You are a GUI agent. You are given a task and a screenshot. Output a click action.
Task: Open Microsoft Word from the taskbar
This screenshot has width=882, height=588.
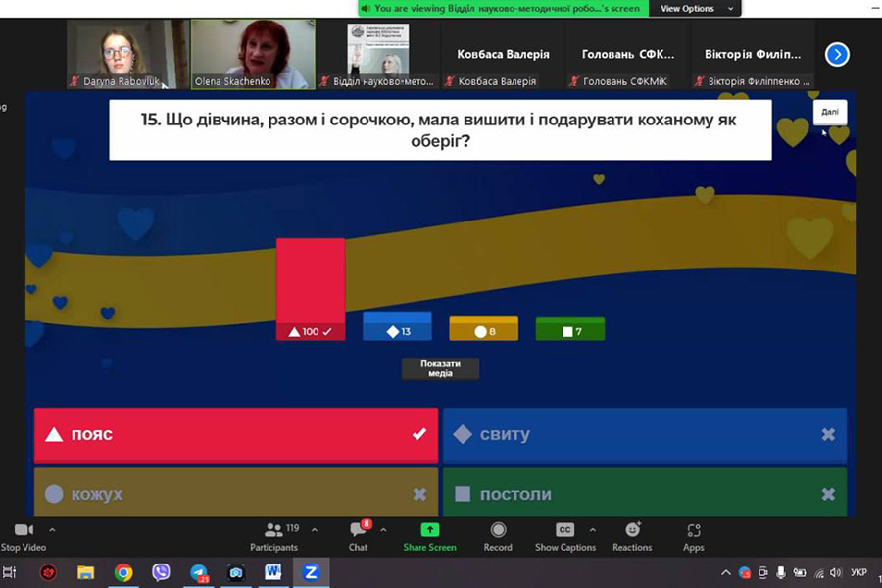point(273,572)
